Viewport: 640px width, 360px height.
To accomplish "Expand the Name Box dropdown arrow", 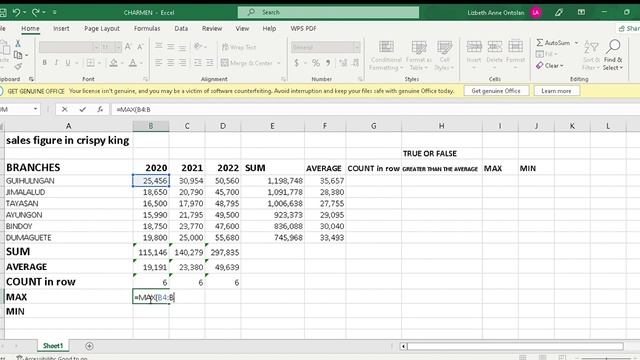I will click(x=36, y=109).
